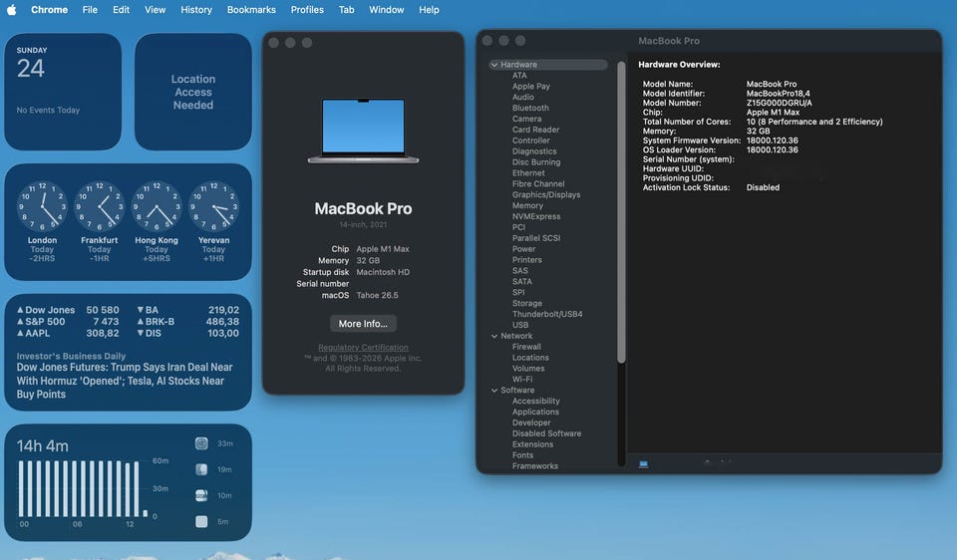Click the AAPL 308,82 stock row
Viewport: 957px width, 560px height.
68,333
